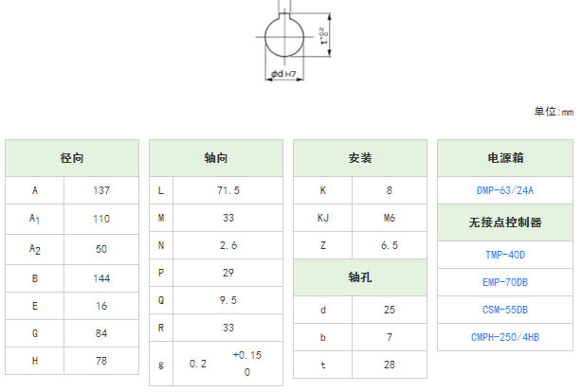
Task: Click the φd H7 dimension label
Action: (283, 74)
